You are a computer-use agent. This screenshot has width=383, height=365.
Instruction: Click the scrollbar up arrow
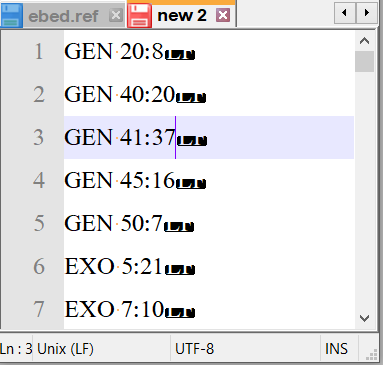tap(365, 41)
